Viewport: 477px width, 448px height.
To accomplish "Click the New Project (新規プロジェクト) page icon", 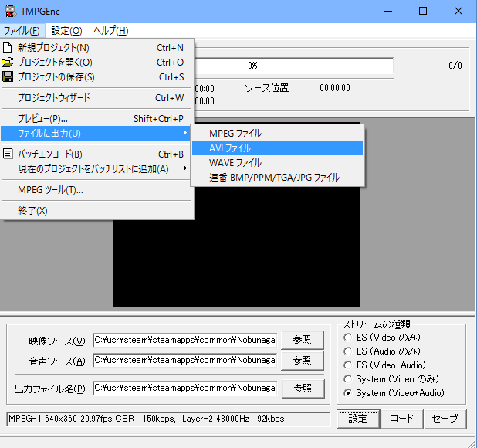I will coord(8,48).
